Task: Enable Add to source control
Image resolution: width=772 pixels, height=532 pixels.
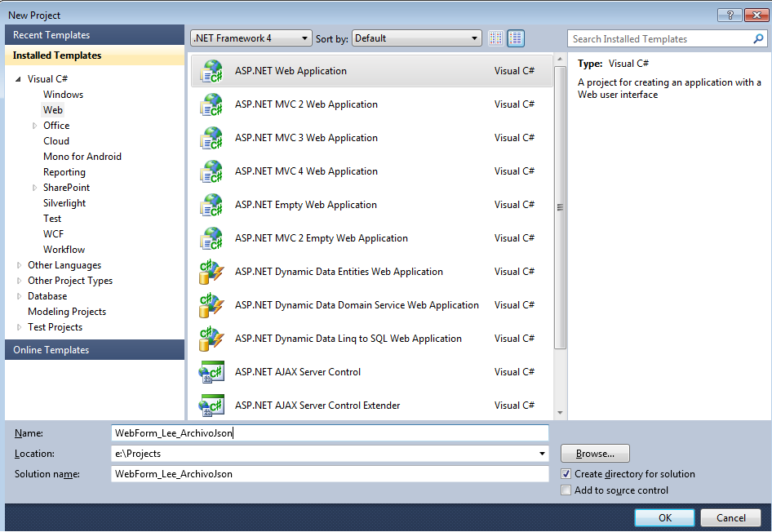Action: point(566,490)
